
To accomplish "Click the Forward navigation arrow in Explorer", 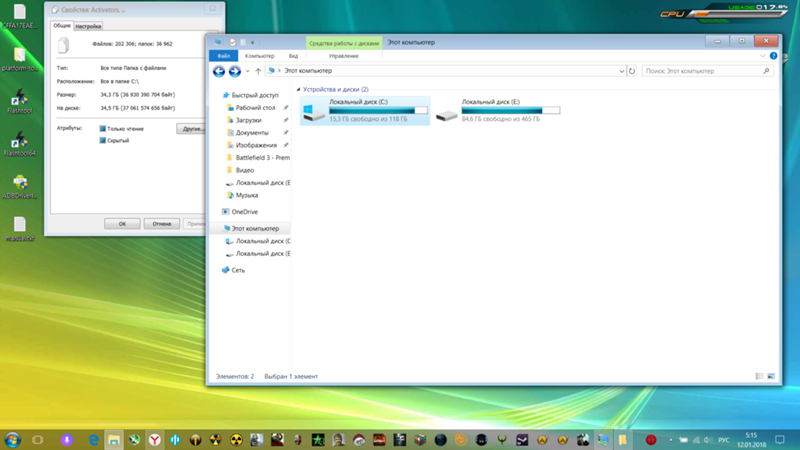I will tap(235, 71).
